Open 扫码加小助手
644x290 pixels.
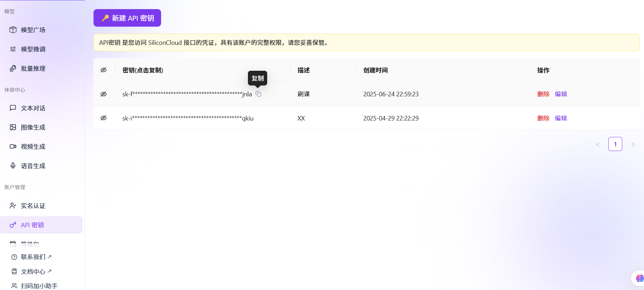pyautogui.click(x=39, y=286)
